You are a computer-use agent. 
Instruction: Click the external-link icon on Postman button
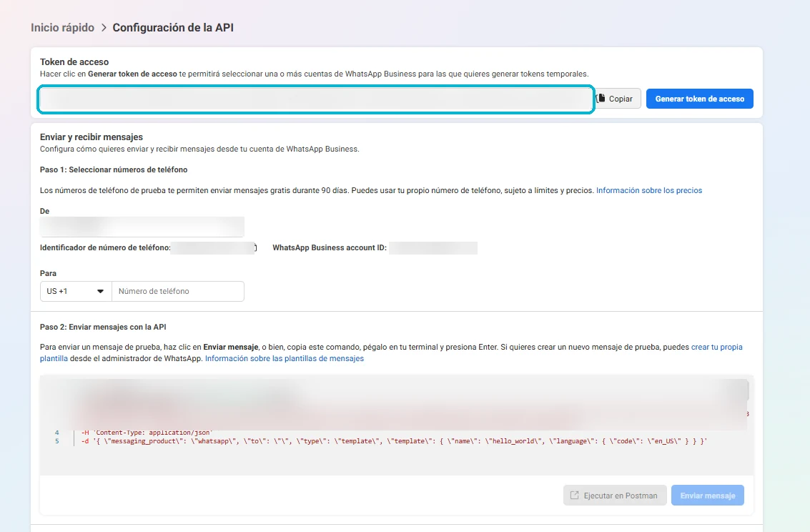(x=575, y=496)
